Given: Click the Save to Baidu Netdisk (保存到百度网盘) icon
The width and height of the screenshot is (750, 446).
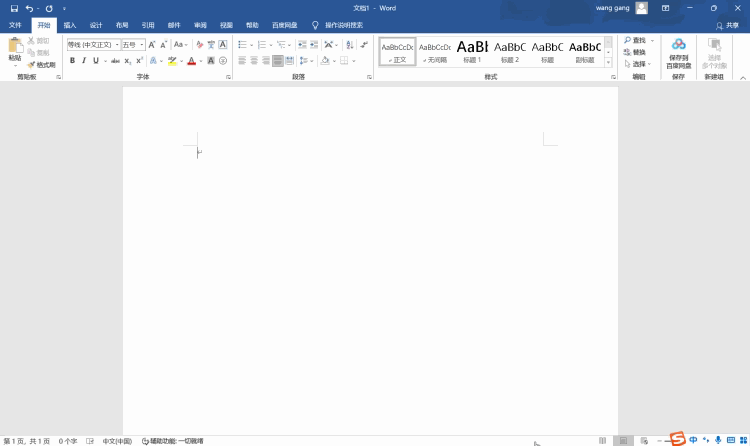Looking at the screenshot, I should [679, 52].
